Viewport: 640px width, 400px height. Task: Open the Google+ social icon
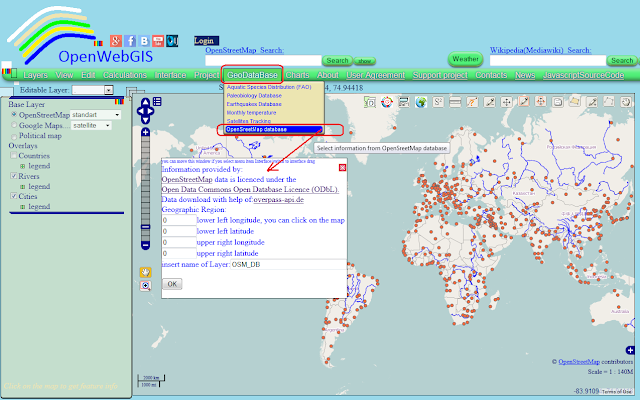pyautogui.click(x=116, y=41)
